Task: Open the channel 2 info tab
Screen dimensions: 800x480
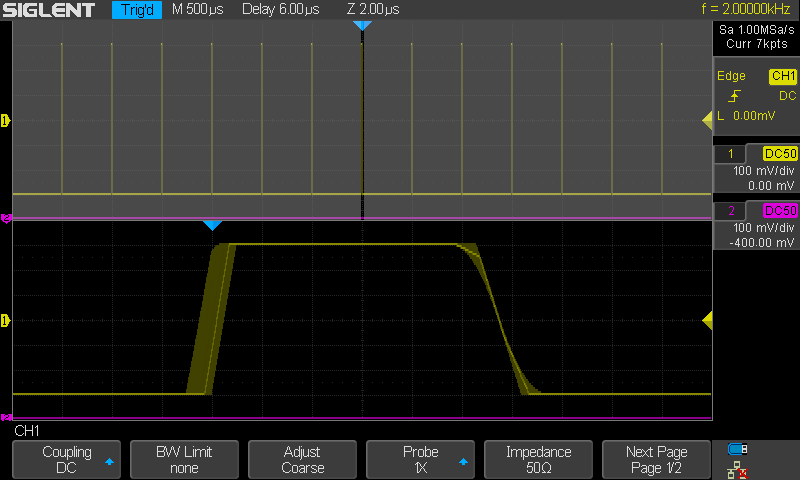Action: pyautogui.click(x=730, y=211)
